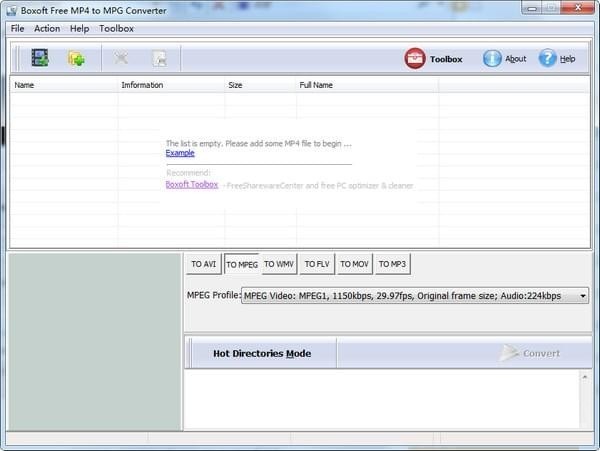Click the 'Recommend:' text

188,173
